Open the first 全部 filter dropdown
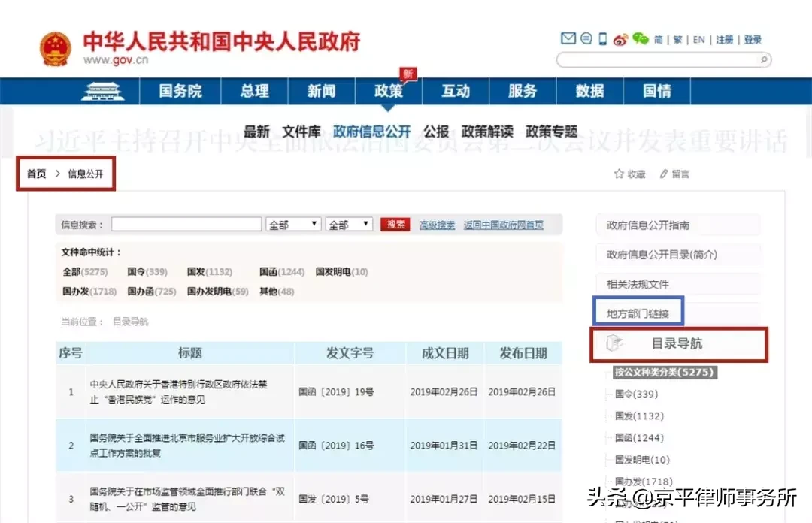 point(292,223)
